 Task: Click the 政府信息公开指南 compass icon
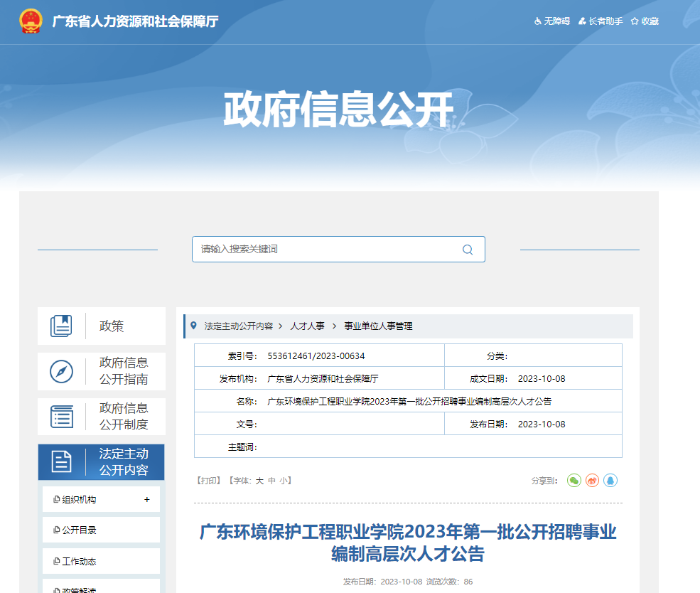point(62,371)
